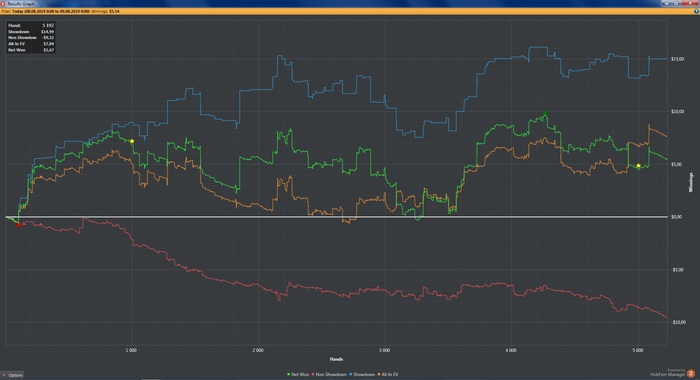Click the 5 000 x-axis label

[x=638, y=351]
